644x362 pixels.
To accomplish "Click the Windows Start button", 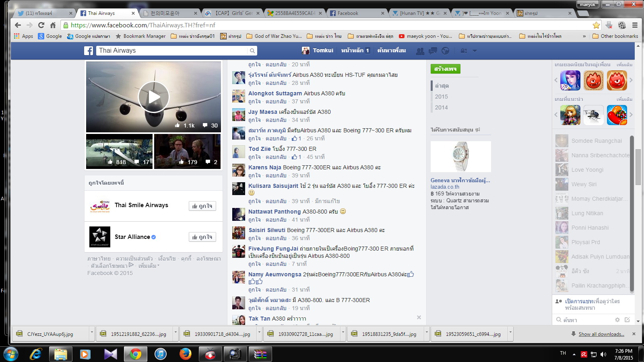I will (x=11, y=354).
